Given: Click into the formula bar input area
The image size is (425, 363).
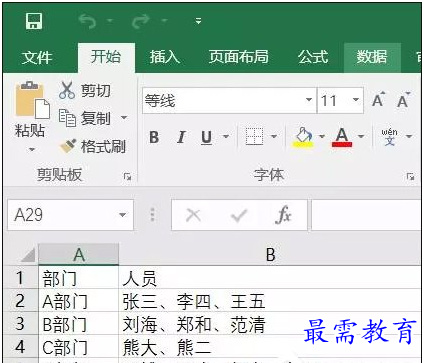Looking at the screenshot, I should click(367, 215).
